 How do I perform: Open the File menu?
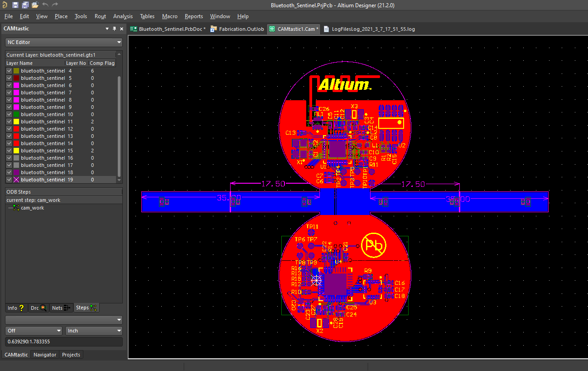(x=8, y=16)
